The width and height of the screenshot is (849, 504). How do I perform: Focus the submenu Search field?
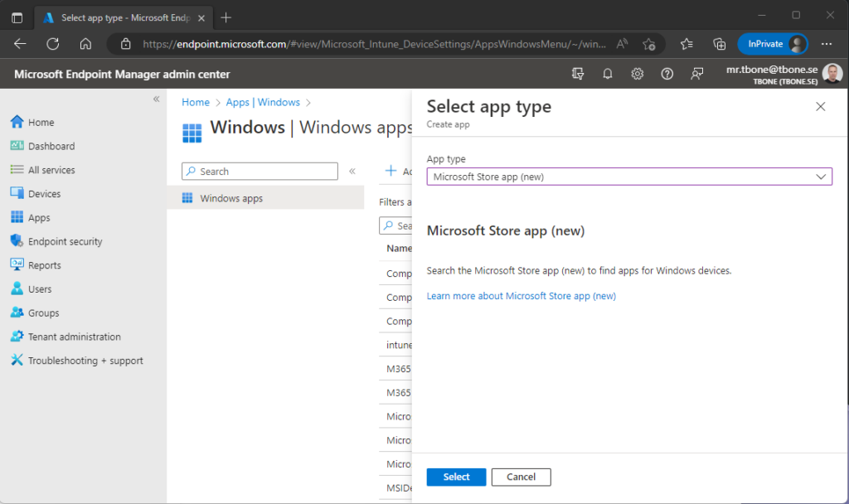[x=260, y=171]
